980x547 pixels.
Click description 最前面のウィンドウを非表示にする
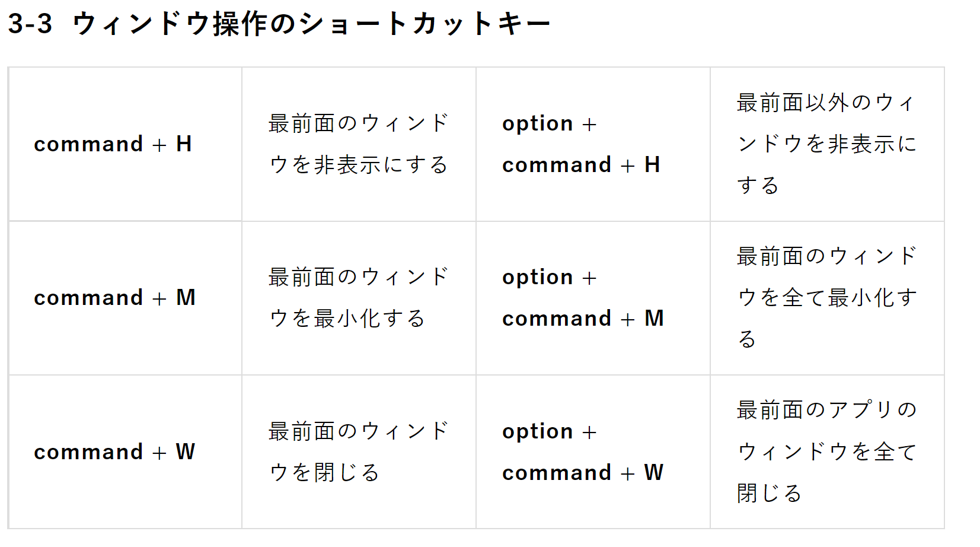point(358,144)
